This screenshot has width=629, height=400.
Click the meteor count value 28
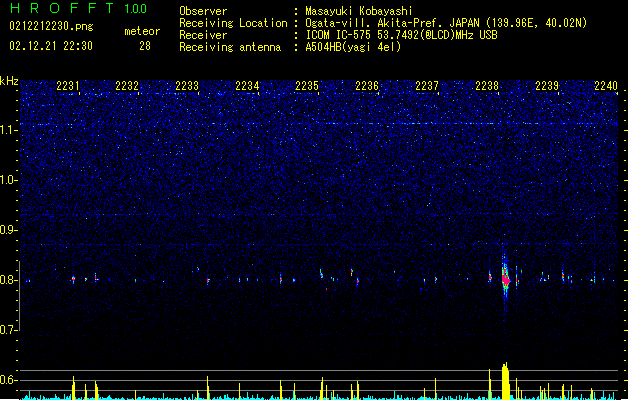pos(145,46)
